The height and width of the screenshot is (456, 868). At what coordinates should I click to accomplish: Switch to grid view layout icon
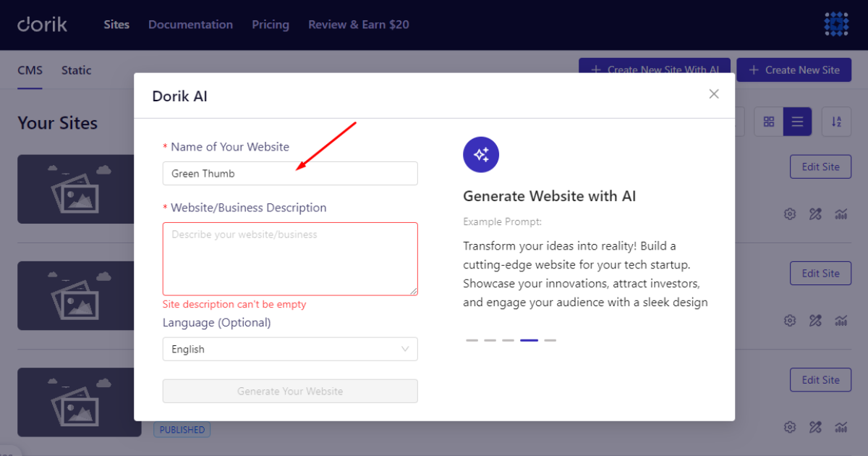coord(769,122)
